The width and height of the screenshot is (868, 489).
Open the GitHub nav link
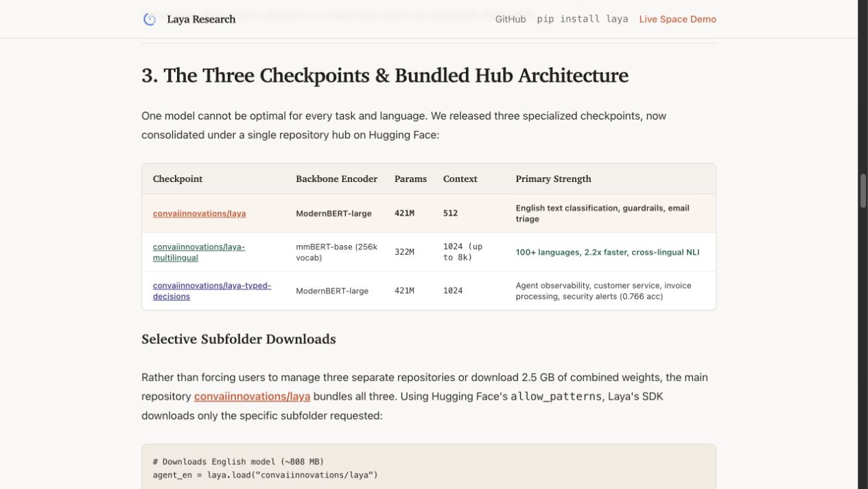[x=511, y=19]
